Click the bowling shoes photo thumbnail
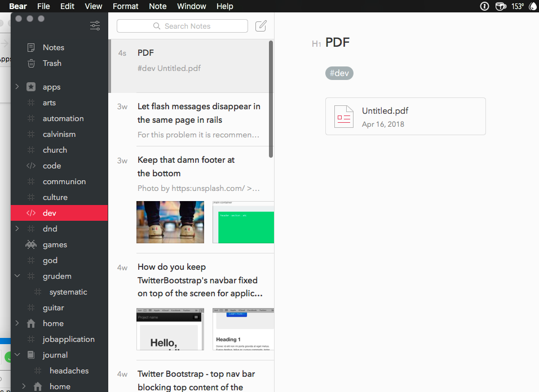This screenshot has height=392, width=539. 170,222
